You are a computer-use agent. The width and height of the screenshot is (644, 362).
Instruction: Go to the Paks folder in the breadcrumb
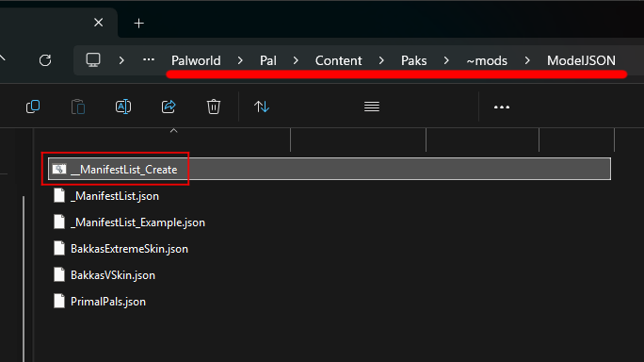click(413, 61)
